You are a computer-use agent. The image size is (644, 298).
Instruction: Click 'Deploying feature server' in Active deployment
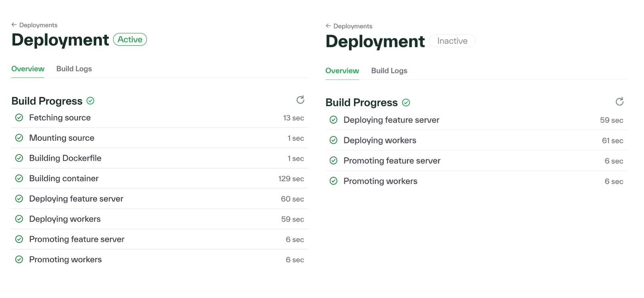[76, 199]
